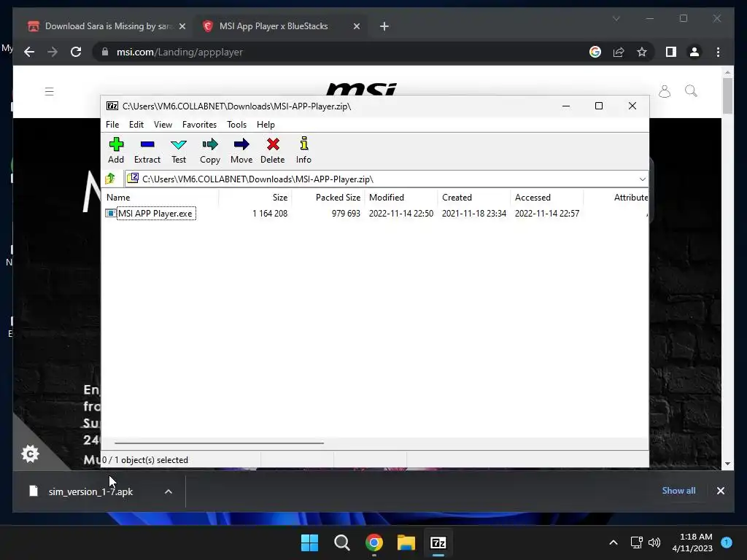Open the Edit menu in 7-Zip
The image size is (747, 560).
tap(136, 124)
